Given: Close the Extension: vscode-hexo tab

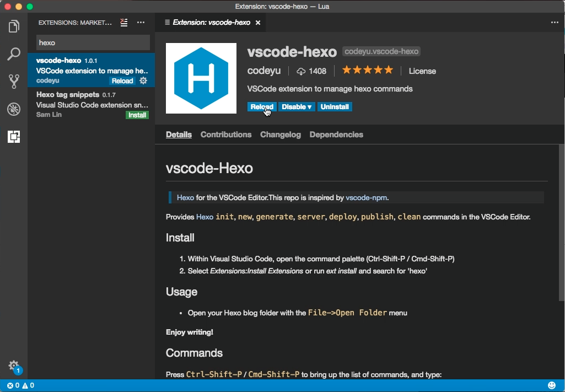Looking at the screenshot, I should (x=258, y=23).
